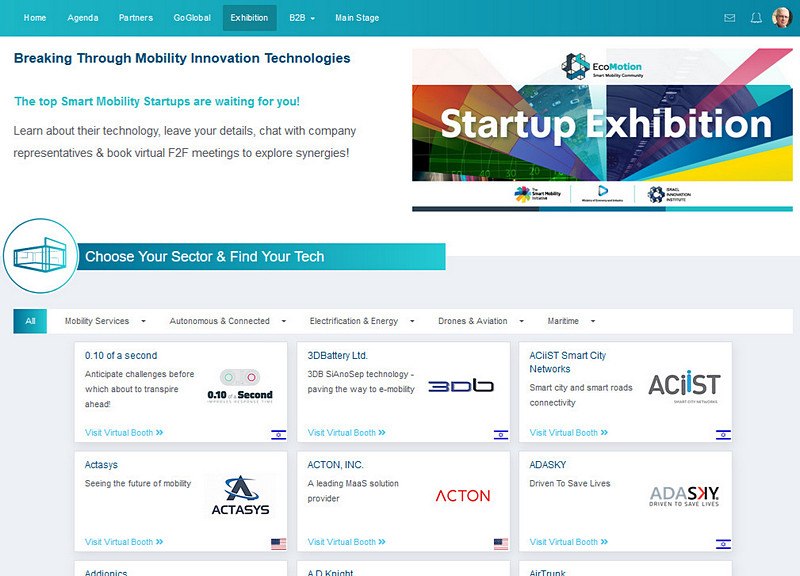800x576 pixels.
Task: Click 'Driven To Save Lives' description
Action: click(x=569, y=483)
